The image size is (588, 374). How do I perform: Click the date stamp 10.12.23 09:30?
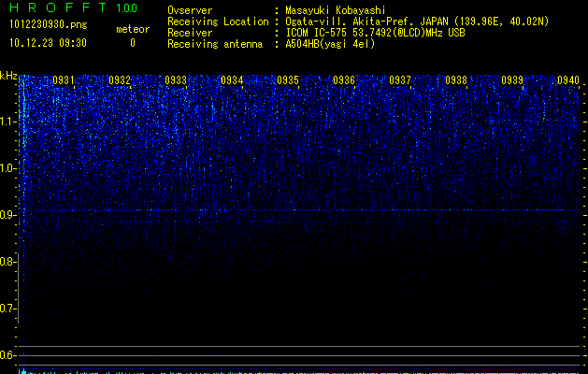pyautogui.click(x=48, y=43)
